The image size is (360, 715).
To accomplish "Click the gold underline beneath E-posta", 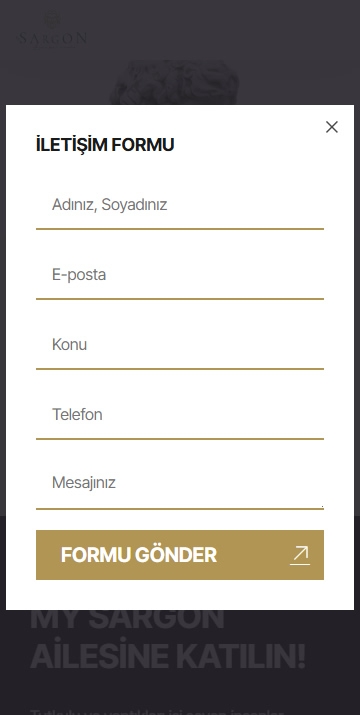I will pyautogui.click(x=180, y=299).
